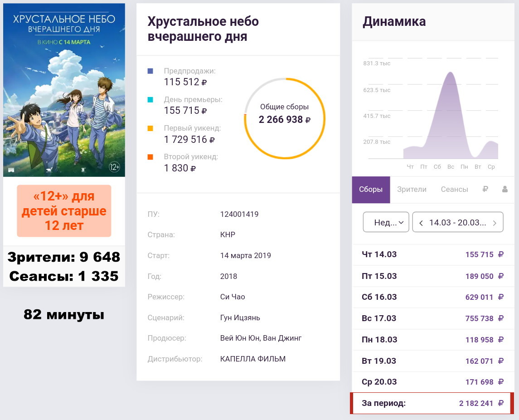This screenshot has width=519, height=420.
Task: Click the cyan День премьеры legend marker
Action: tap(150, 100)
